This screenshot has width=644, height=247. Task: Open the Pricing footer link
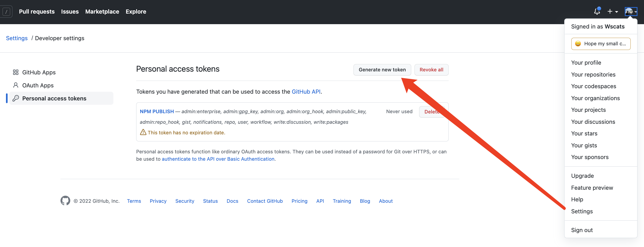click(x=299, y=201)
